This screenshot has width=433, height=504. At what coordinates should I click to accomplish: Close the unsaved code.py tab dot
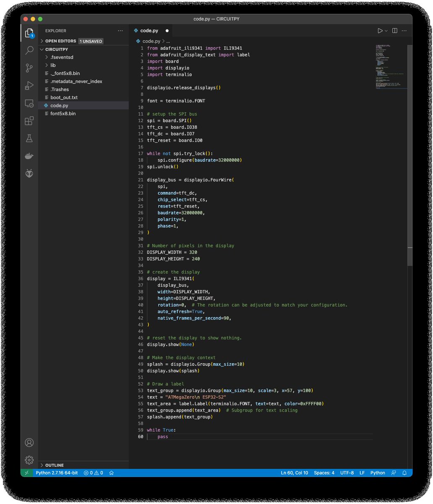click(167, 31)
